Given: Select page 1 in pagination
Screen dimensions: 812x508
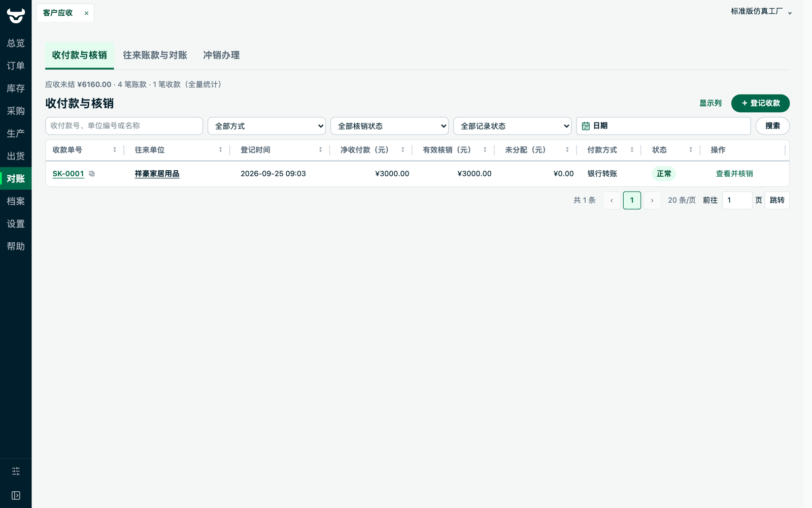Looking at the screenshot, I should (x=632, y=200).
